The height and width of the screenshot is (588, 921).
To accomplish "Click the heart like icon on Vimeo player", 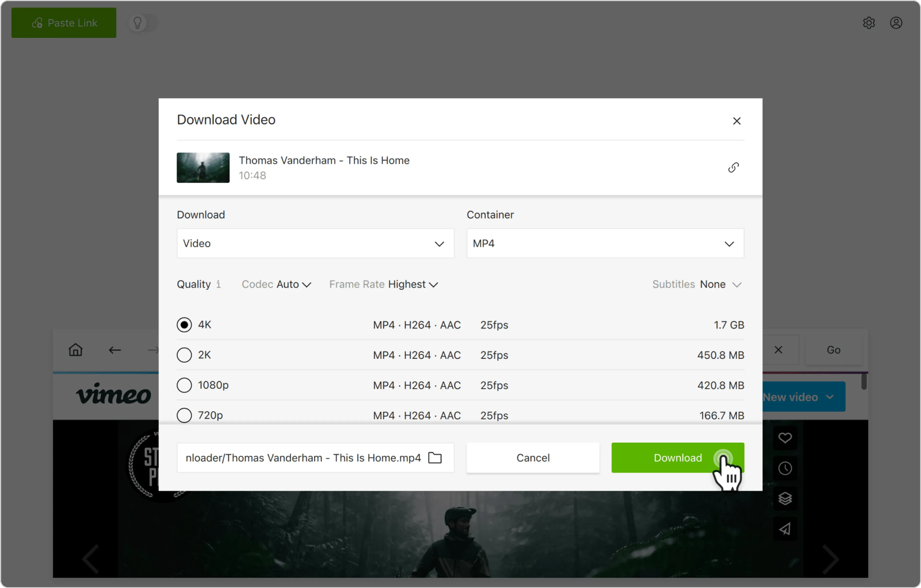I will pyautogui.click(x=785, y=438).
